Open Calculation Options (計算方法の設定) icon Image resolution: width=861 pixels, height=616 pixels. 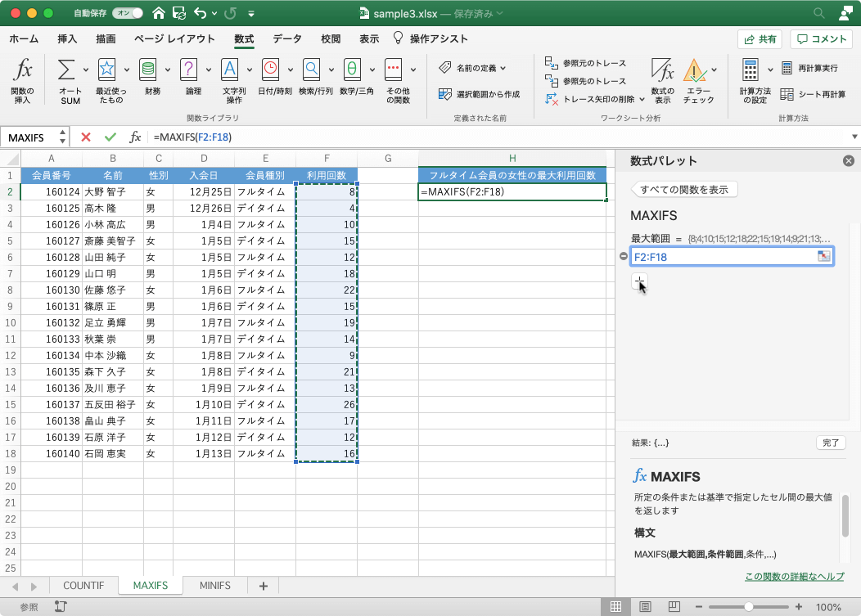[750, 70]
